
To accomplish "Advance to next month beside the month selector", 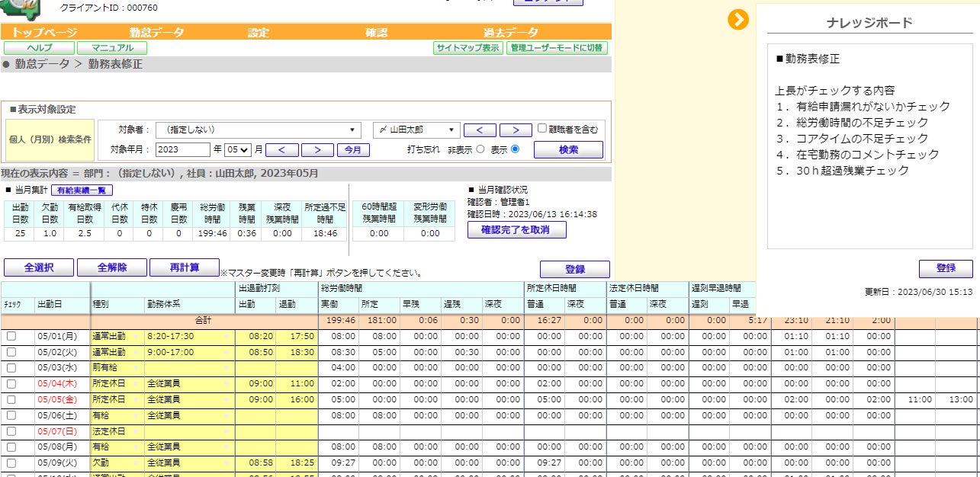I will [316, 150].
